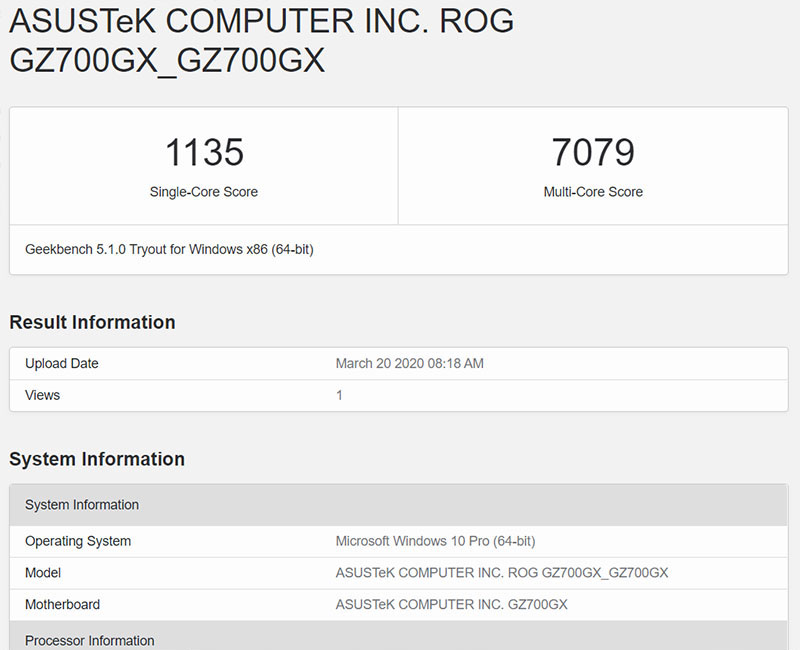800x650 pixels.
Task: Click the Single-Core Score label
Action: click(204, 192)
